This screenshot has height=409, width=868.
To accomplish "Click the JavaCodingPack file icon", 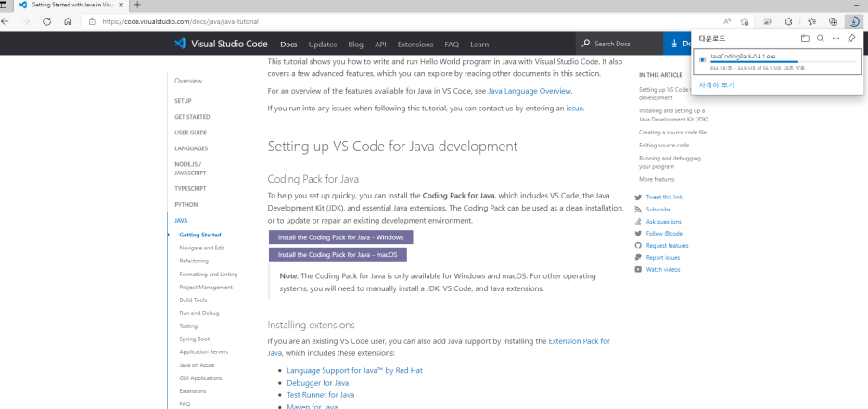I will point(703,59).
